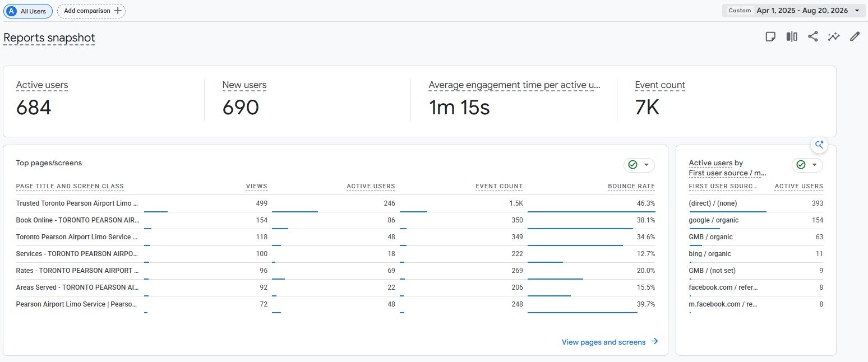Click facebook.com / referral source row

point(756,287)
